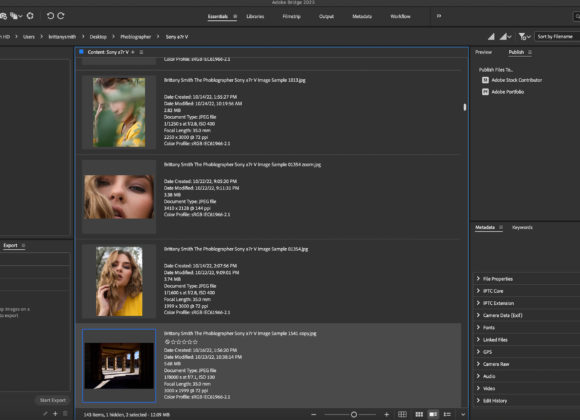
Task: Switch to the Filmstrip workspace
Action: click(291, 16)
